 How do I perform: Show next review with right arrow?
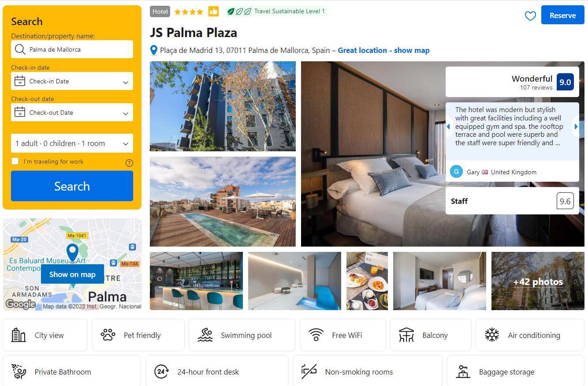(576, 127)
